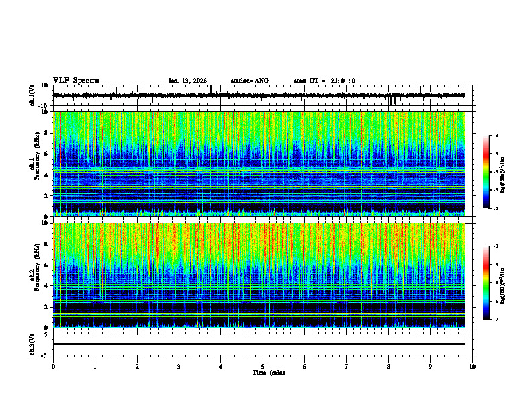Click the "ch.1(V)" waveform axis label

pos(32,95)
